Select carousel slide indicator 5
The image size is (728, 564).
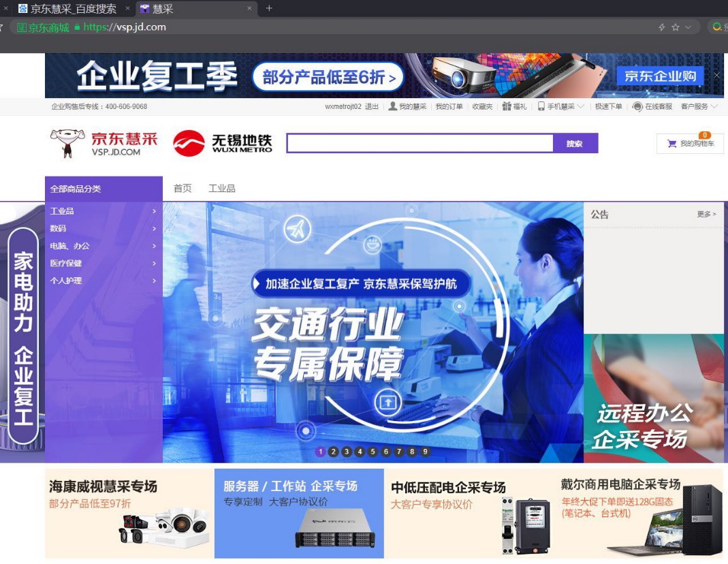(373, 451)
